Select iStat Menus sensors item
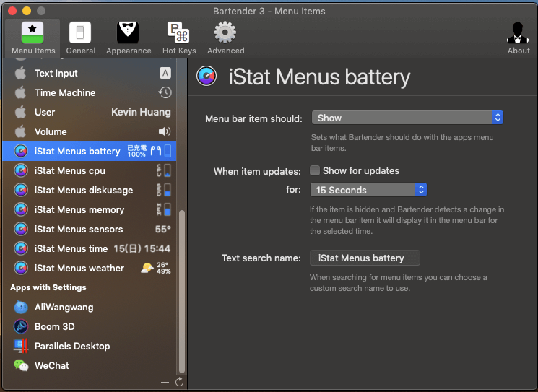 [x=90, y=229]
